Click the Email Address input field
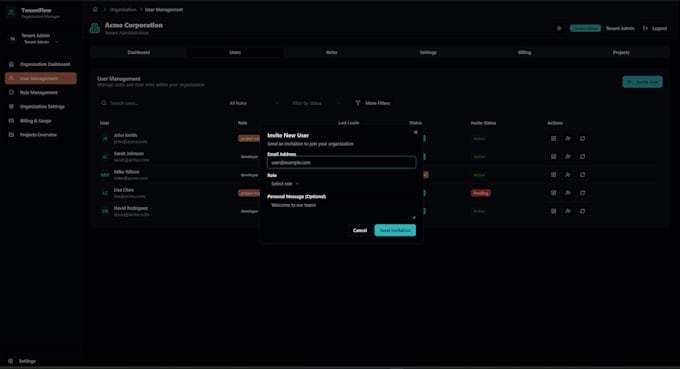 coord(342,163)
